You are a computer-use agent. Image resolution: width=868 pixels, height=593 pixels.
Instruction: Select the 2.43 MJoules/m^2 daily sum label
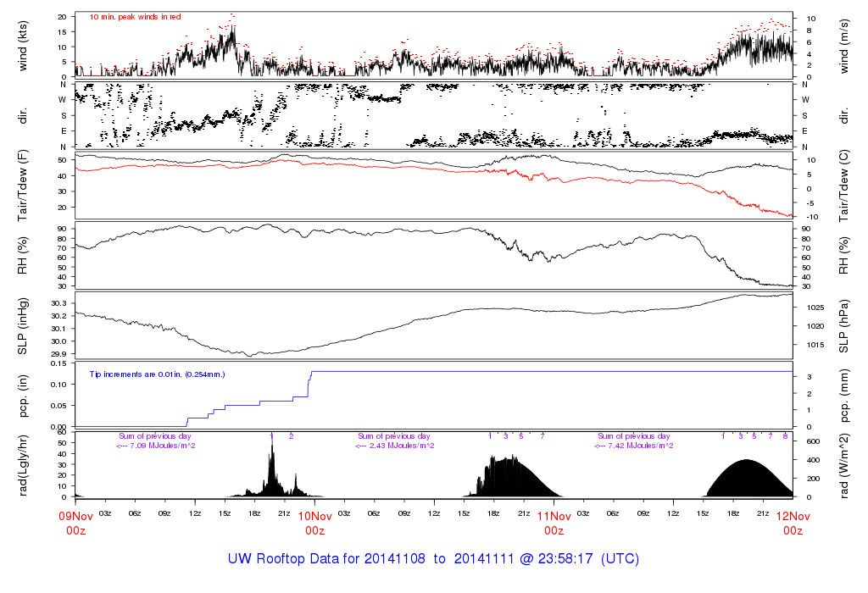tap(396, 446)
